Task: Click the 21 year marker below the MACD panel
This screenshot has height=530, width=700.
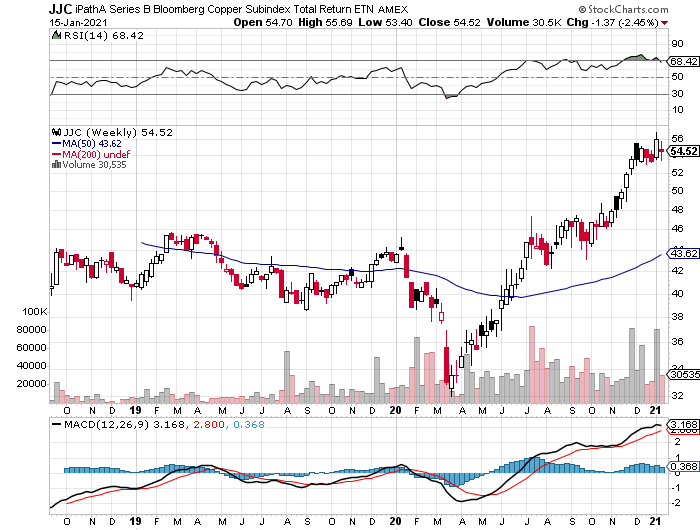Action: [655, 521]
